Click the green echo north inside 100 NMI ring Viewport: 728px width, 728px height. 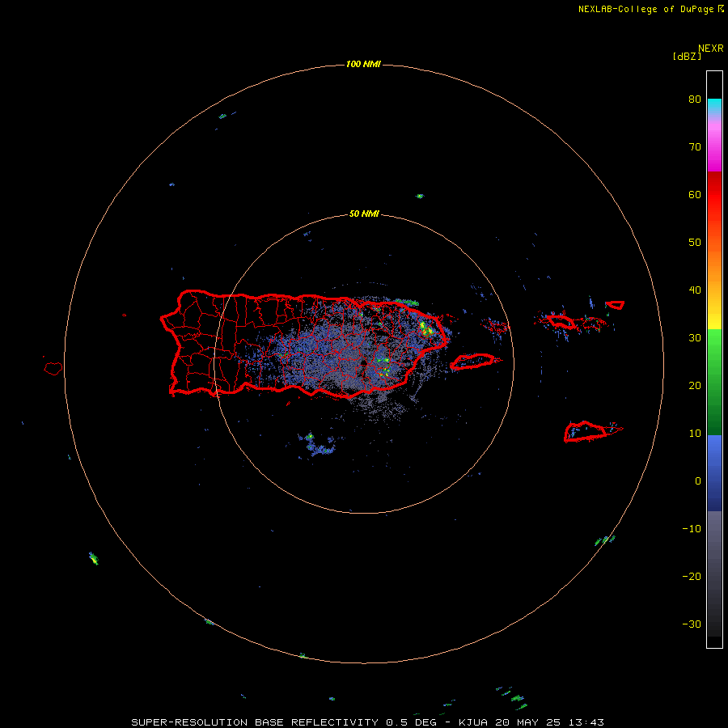420,197
